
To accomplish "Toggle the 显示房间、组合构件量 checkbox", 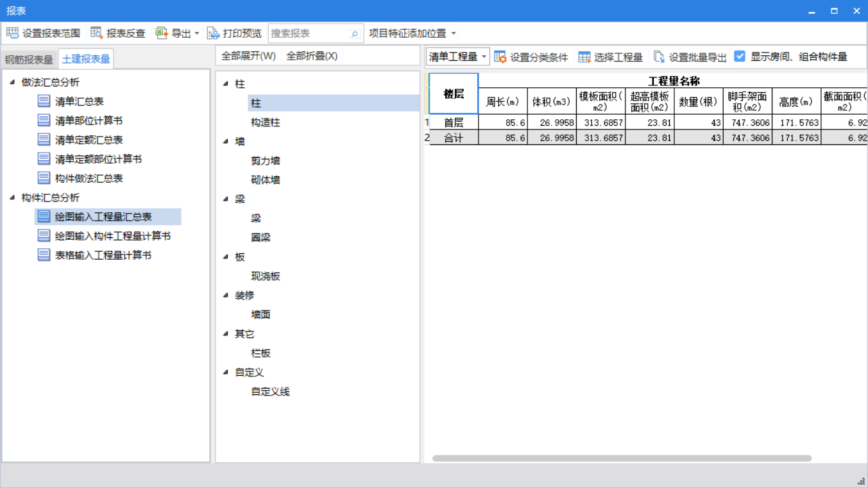I will tap(740, 56).
